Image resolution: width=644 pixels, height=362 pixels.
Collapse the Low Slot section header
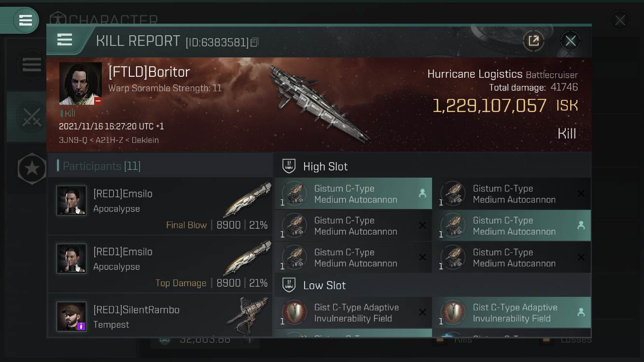tap(433, 285)
